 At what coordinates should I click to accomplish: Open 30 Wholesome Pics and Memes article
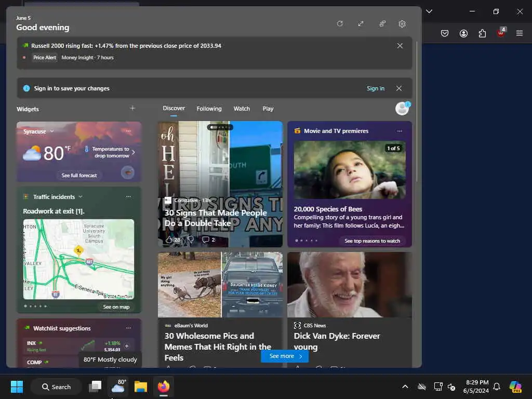coord(218,347)
